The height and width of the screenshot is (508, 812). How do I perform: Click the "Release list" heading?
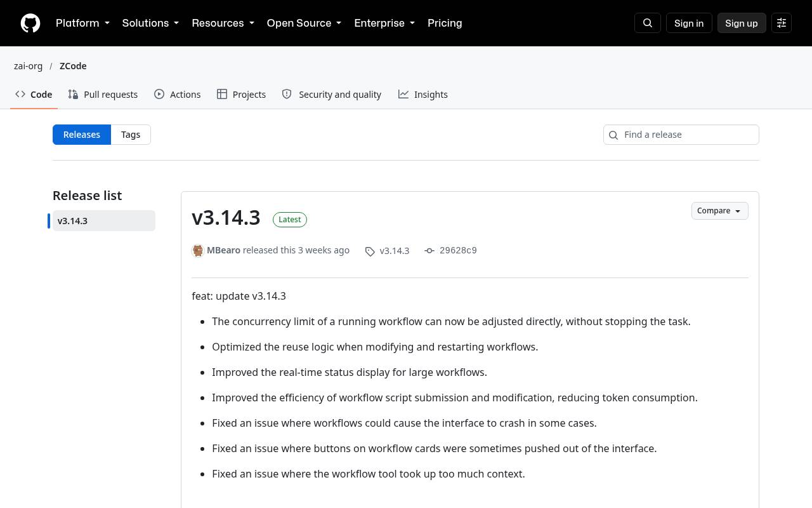click(x=88, y=196)
